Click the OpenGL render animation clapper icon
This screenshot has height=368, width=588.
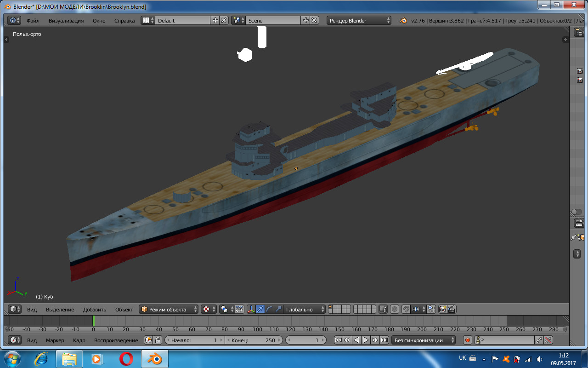click(452, 309)
